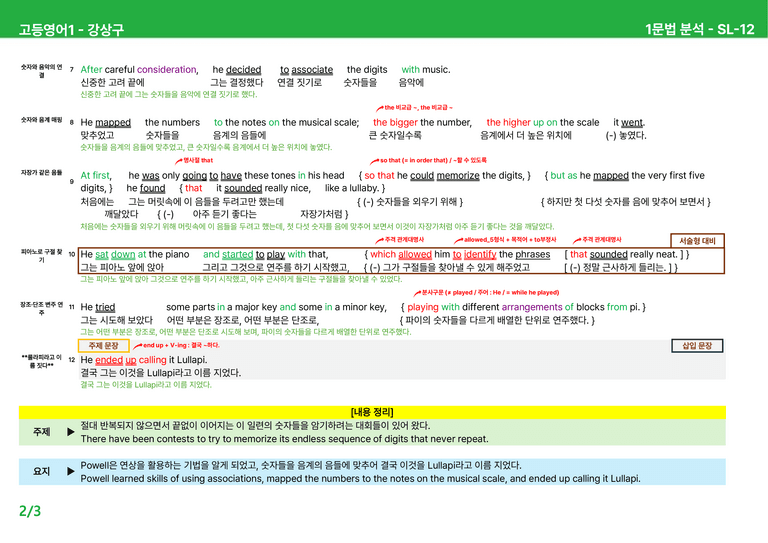Click the sentence number 9 marker

tap(72, 182)
